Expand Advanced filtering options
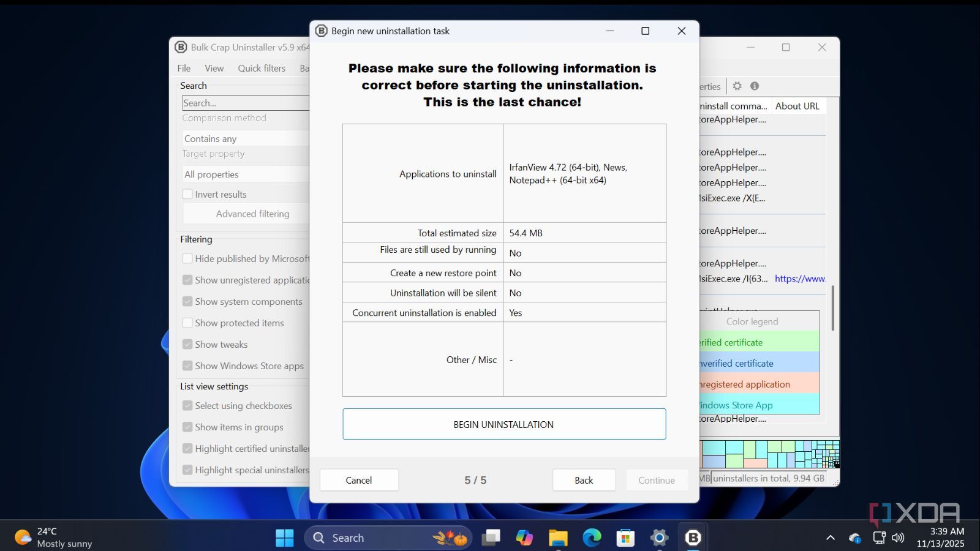The height and width of the screenshot is (551, 980). (246, 214)
